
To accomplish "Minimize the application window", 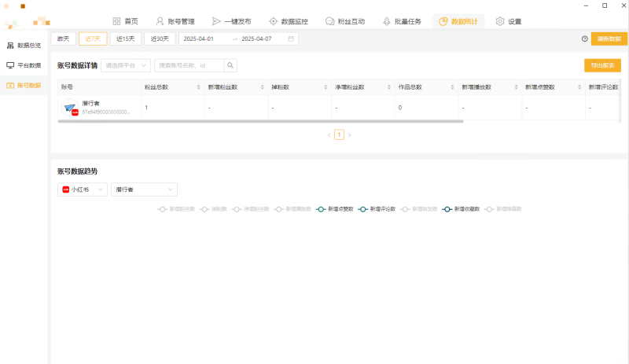I will point(586,6).
